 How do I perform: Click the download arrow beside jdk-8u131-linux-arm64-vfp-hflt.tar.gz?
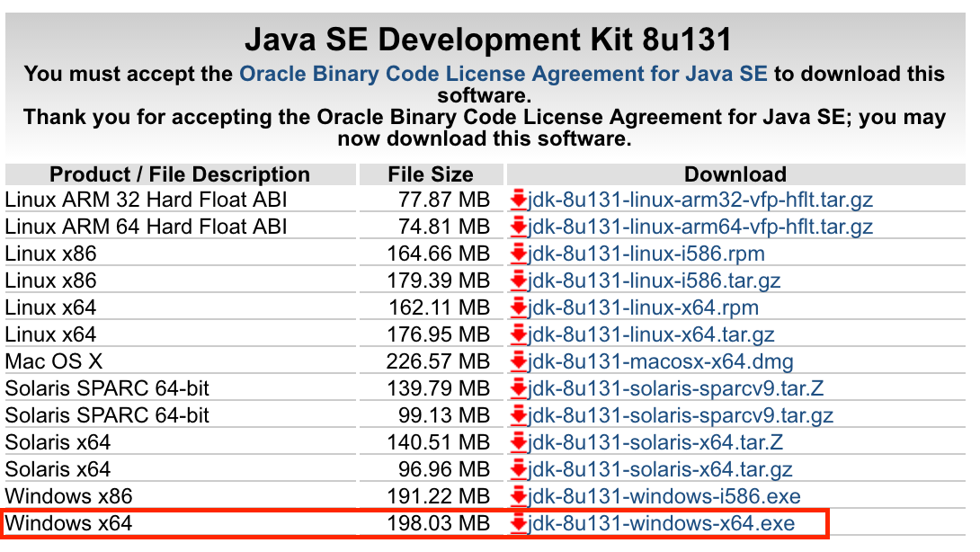[520, 227]
